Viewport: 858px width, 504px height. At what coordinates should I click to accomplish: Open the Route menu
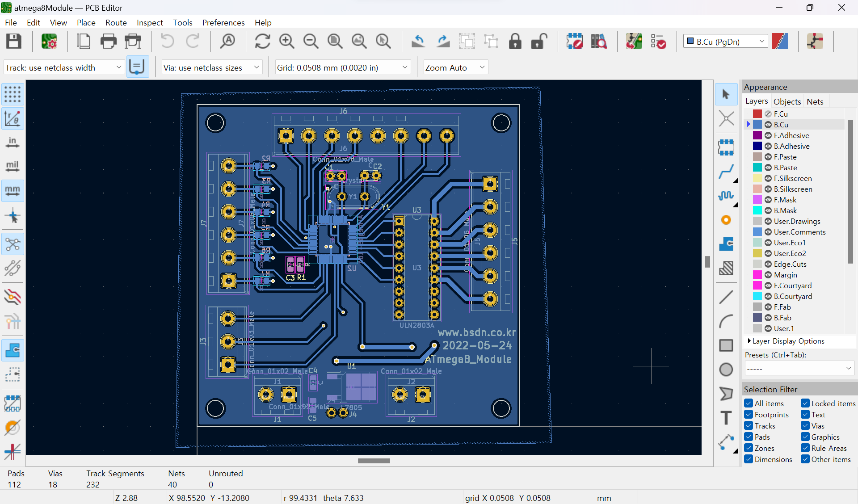116,22
